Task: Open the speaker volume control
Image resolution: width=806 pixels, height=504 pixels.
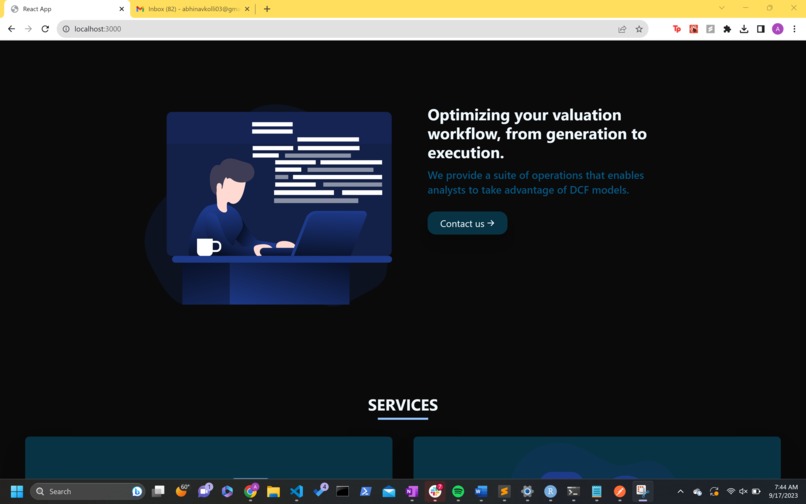Action: [x=743, y=491]
